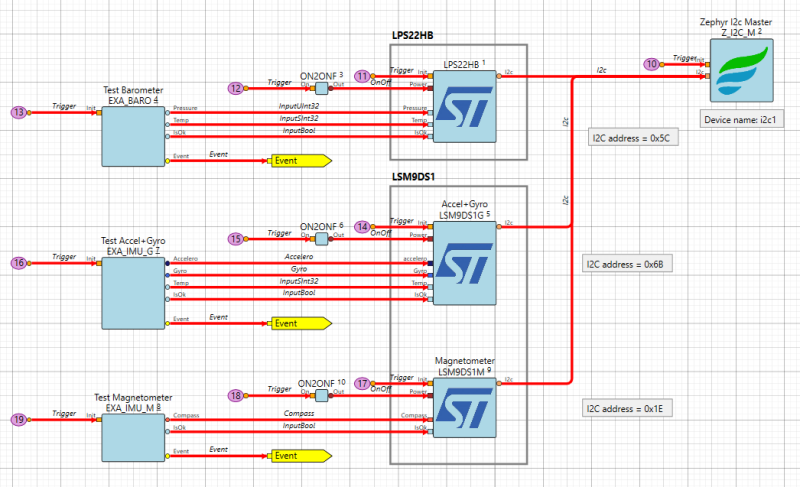Click the Pressure output port of EXA_BARO
The height and width of the screenshot is (487, 800).
click(167, 112)
